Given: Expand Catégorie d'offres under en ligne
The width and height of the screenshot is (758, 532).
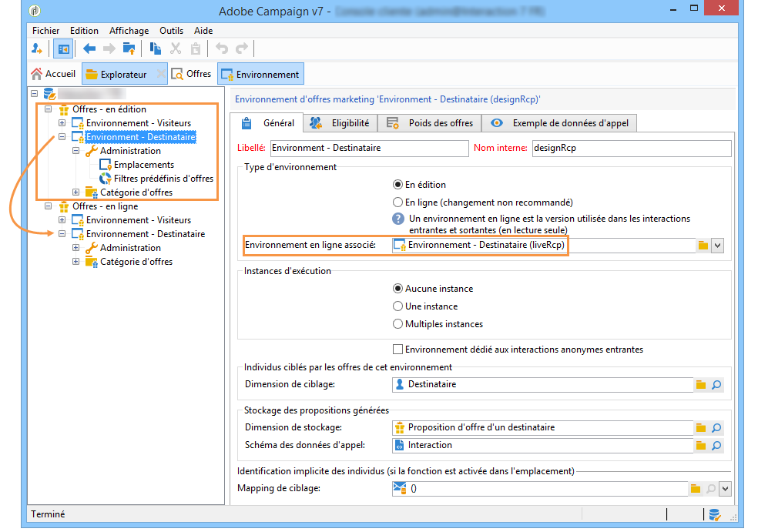Looking at the screenshot, I should pyautogui.click(x=76, y=262).
